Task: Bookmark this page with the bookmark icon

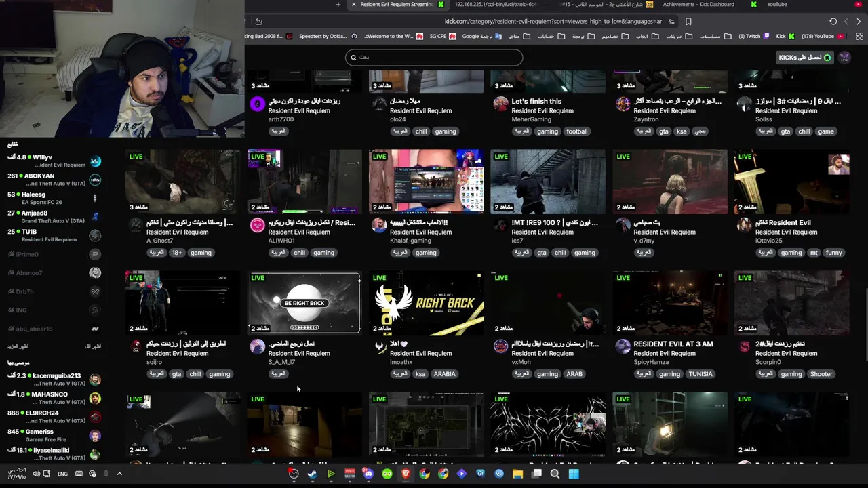Action: [688, 22]
